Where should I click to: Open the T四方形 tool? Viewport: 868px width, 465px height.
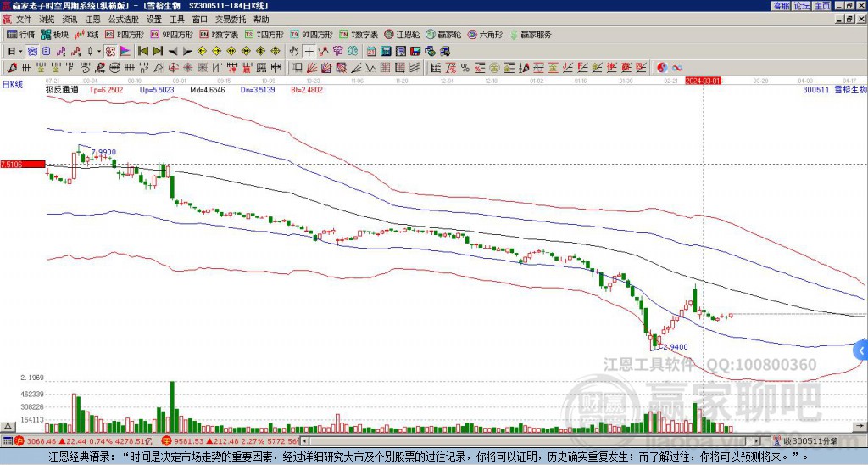pyautogui.click(x=264, y=34)
